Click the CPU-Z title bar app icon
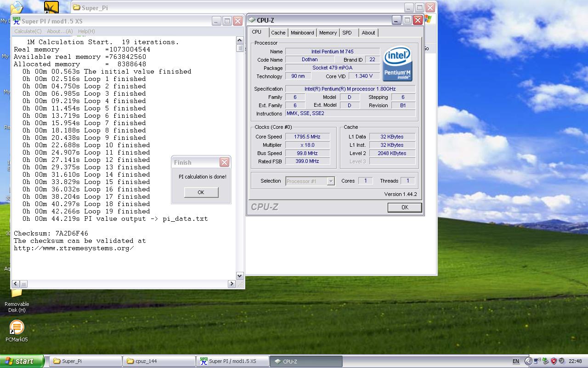The width and height of the screenshot is (588, 368). pos(252,20)
